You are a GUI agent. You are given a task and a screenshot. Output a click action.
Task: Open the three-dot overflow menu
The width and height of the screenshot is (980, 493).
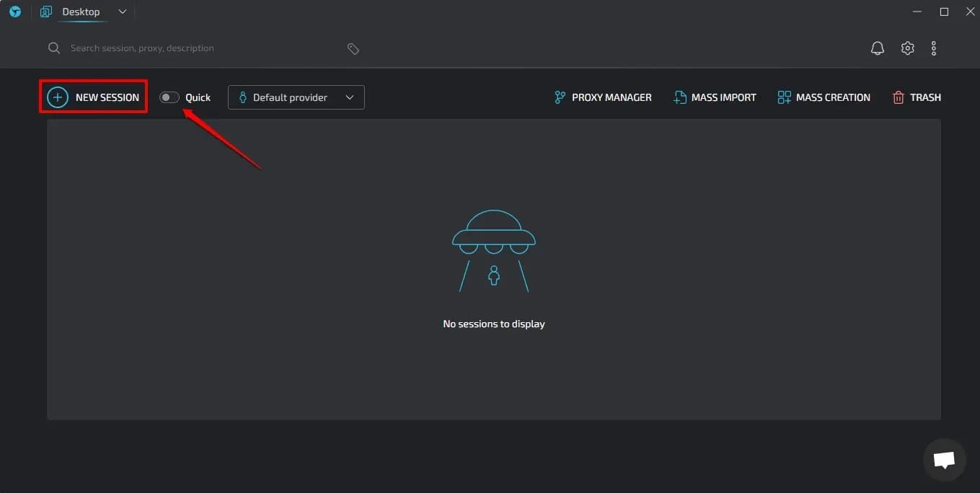tap(934, 48)
